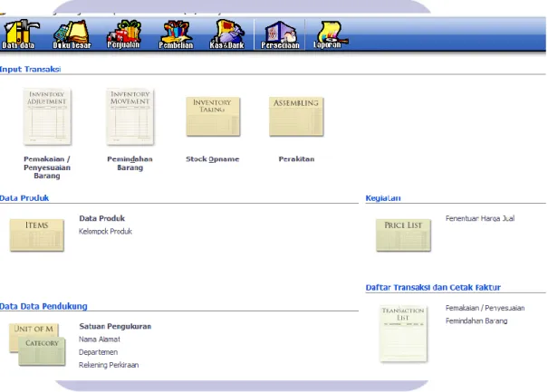This screenshot has width=548, height=392.
Task: Open the Inventory Taking Stock Opname icon
Action: 213,117
